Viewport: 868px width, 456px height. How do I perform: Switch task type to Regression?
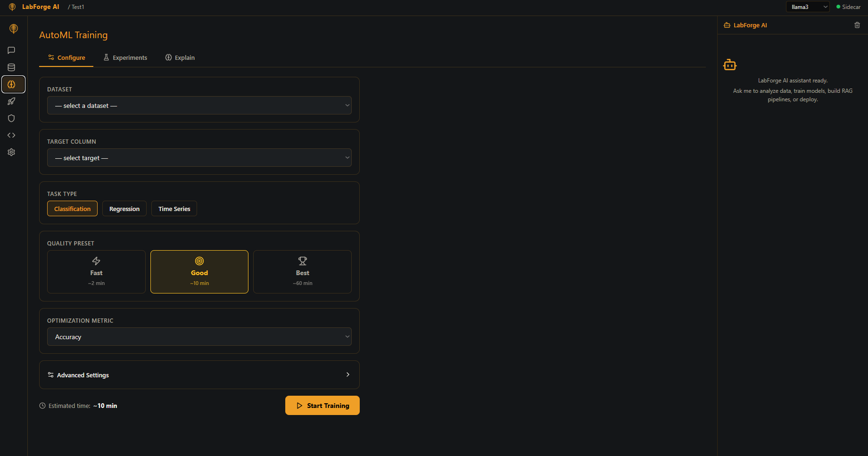click(124, 208)
